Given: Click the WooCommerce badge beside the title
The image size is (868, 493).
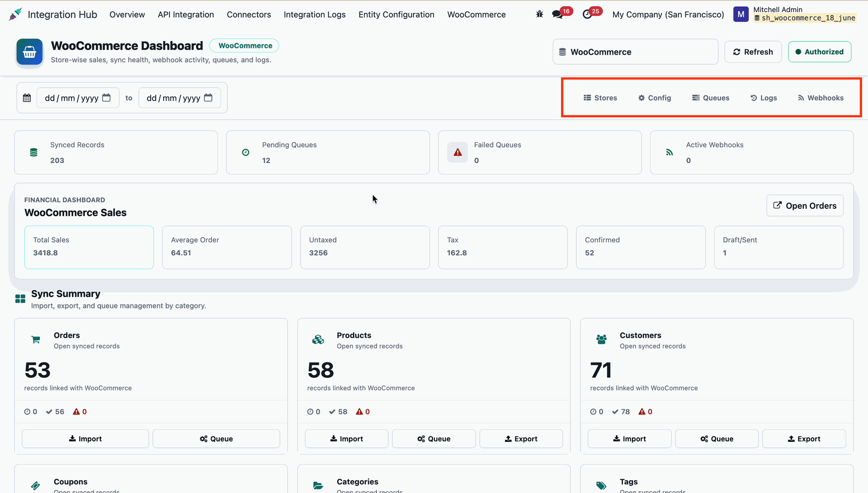Looking at the screenshot, I should [244, 46].
